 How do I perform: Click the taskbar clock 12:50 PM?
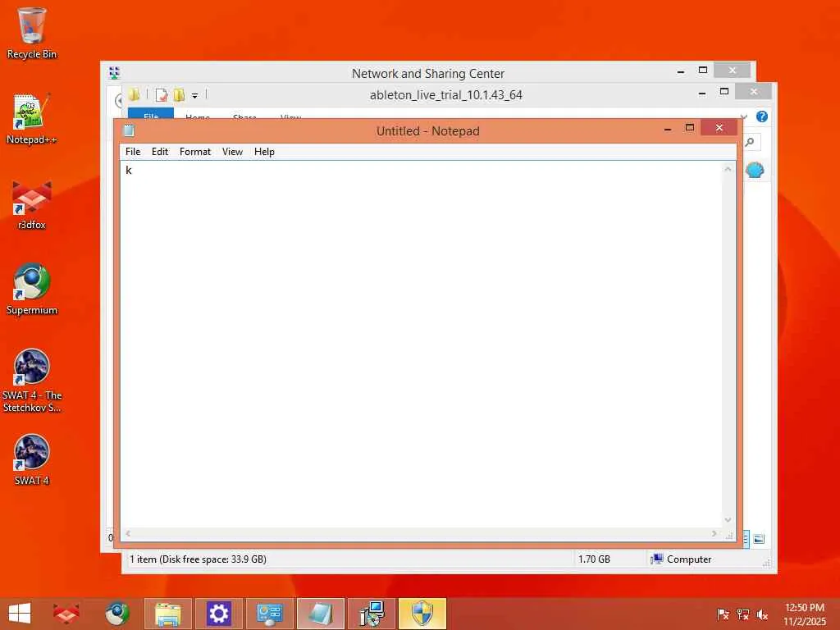click(x=804, y=614)
